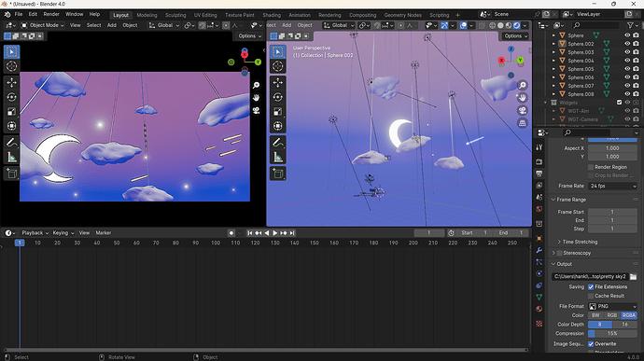644x361 pixels.
Task: Open the timeline Playback dropdown
Action: point(35,233)
